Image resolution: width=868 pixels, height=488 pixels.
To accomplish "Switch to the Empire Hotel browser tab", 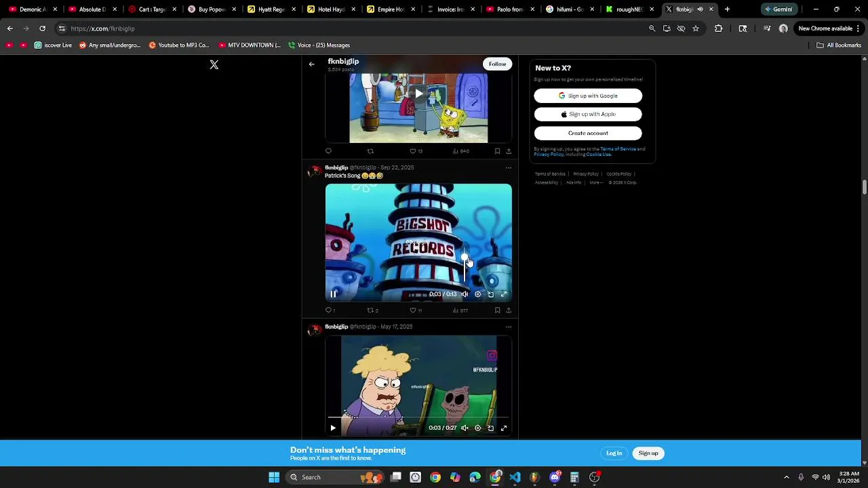I will (x=391, y=9).
